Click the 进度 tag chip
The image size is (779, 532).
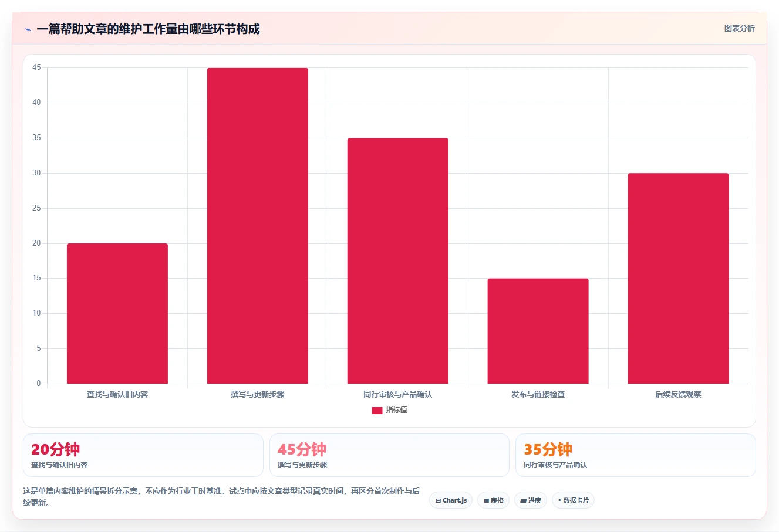[531, 500]
